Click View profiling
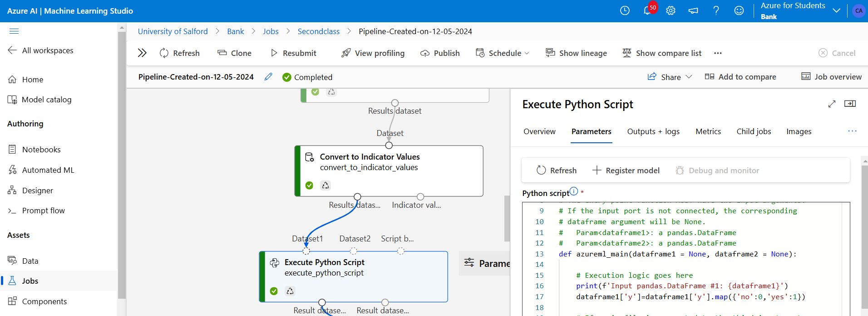The image size is (868, 316). pos(373,53)
